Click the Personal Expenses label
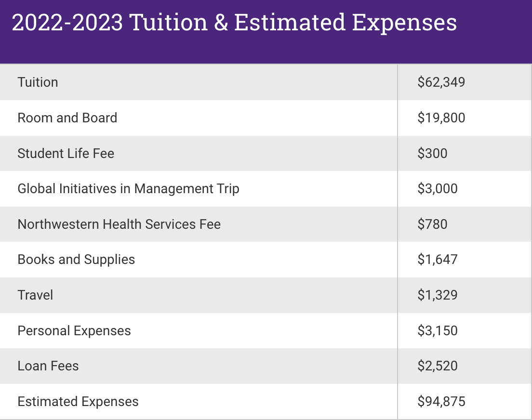 coord(74,331)
